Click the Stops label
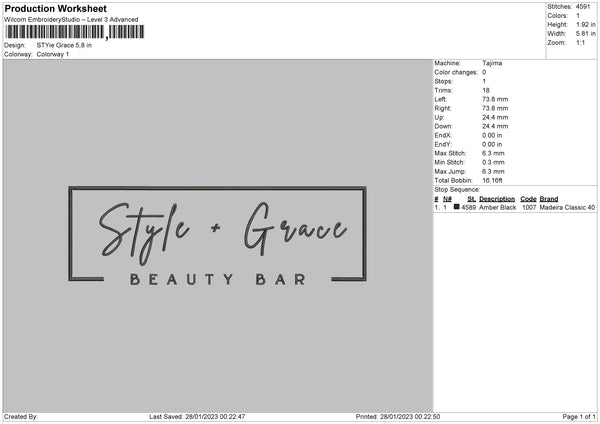Screen dimensions: 600x424 [443, 81]
